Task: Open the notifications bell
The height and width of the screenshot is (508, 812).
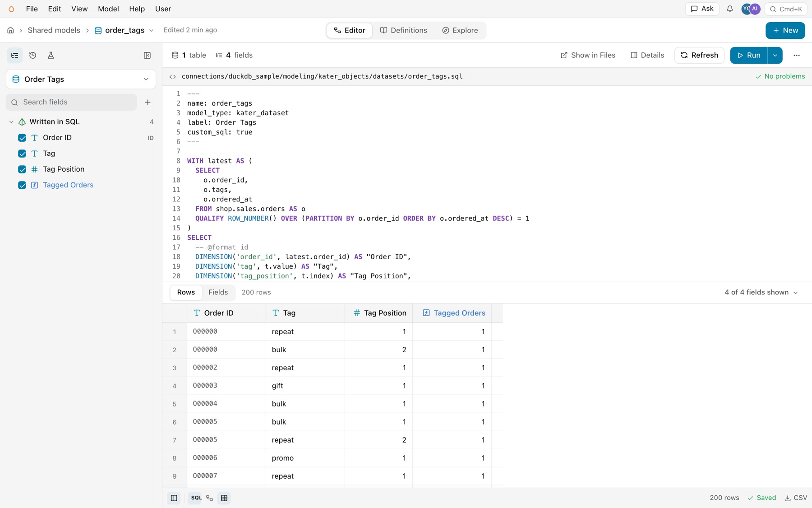Action: point(729,9)
